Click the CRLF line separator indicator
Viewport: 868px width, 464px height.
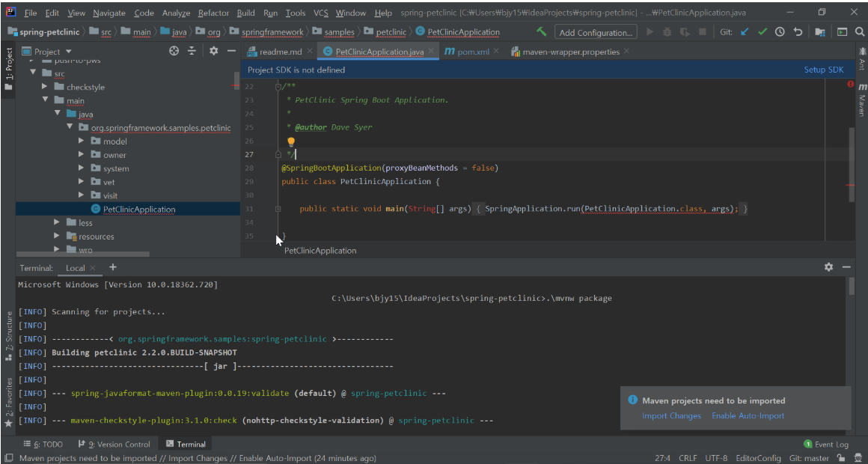[x=688, y=458]
